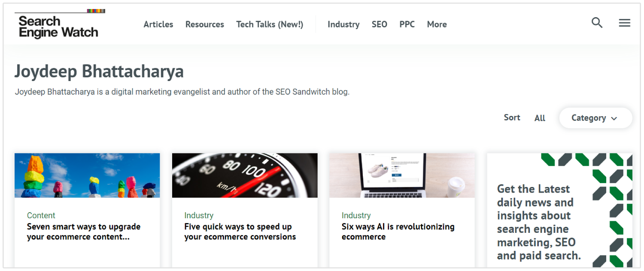Navigate to the Industry section
The width and height of the screenshot is (644, 271).
point(343,24)
